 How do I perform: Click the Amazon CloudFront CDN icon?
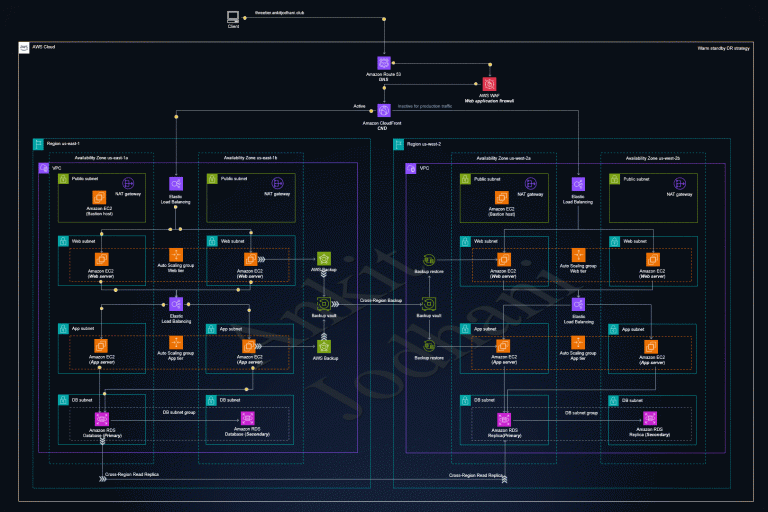384,111
